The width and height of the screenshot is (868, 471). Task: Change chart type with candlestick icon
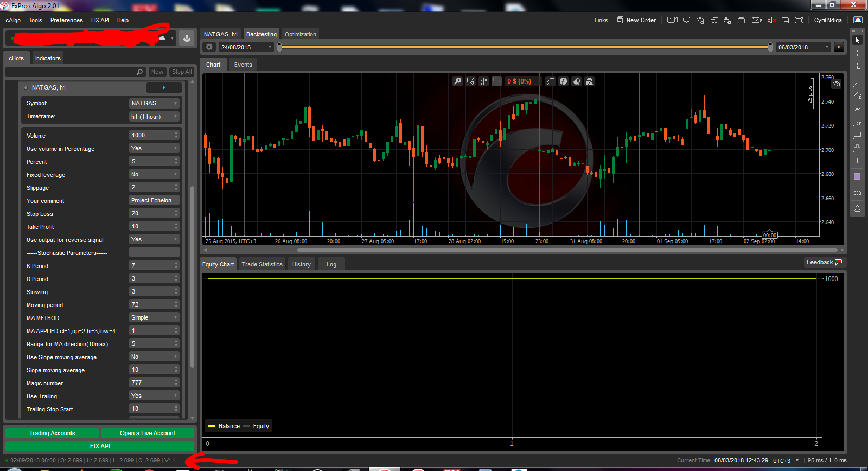point(483,81)
